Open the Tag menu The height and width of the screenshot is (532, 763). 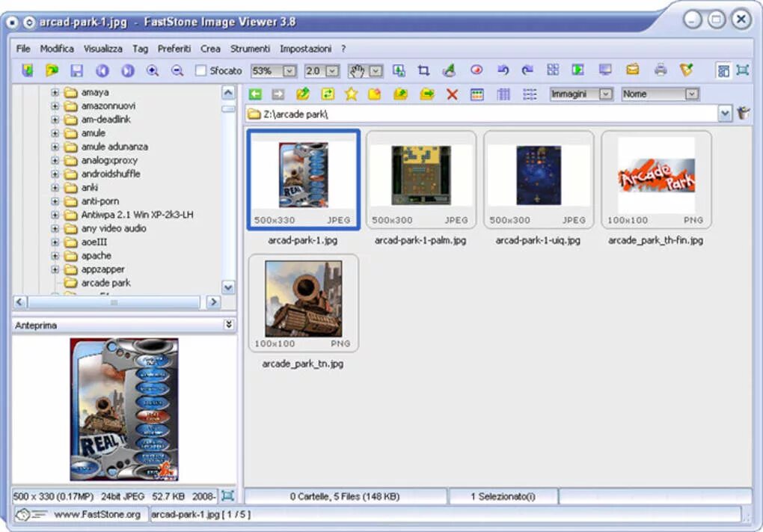(140, 49)
